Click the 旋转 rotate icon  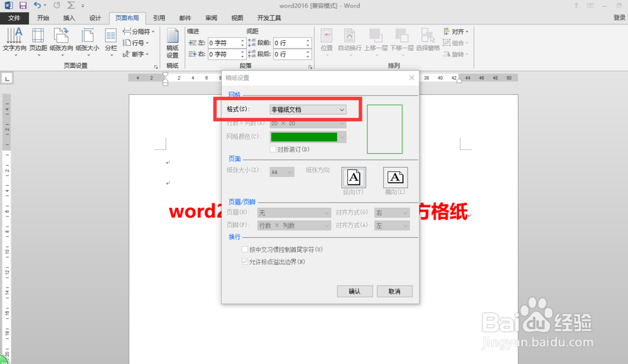(456, 54)
